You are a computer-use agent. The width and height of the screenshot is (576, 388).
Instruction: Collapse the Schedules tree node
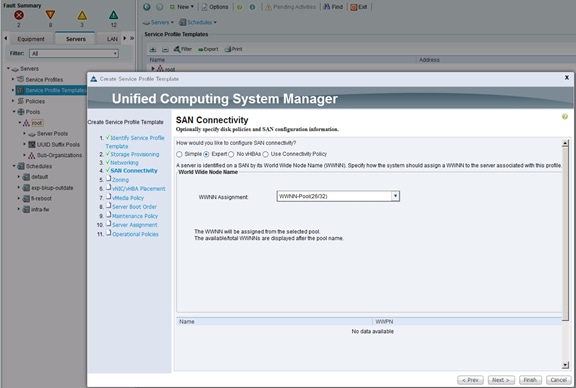[14, 166]
